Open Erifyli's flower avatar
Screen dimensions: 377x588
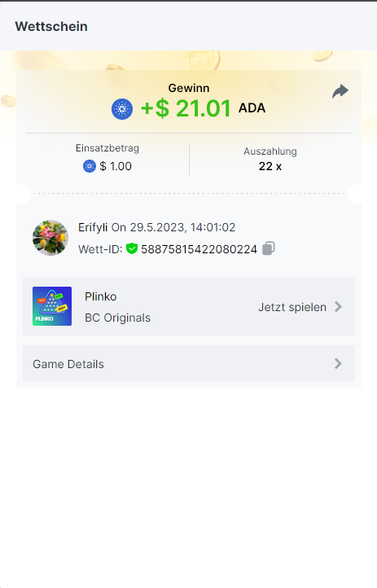point(50,238)
